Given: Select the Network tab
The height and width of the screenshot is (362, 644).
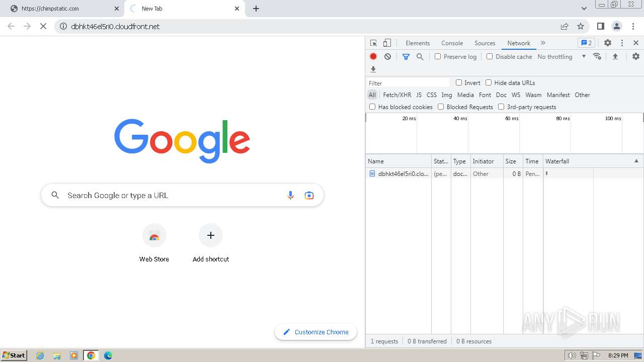Looking at the screenshot, I should tap(519, 43).
